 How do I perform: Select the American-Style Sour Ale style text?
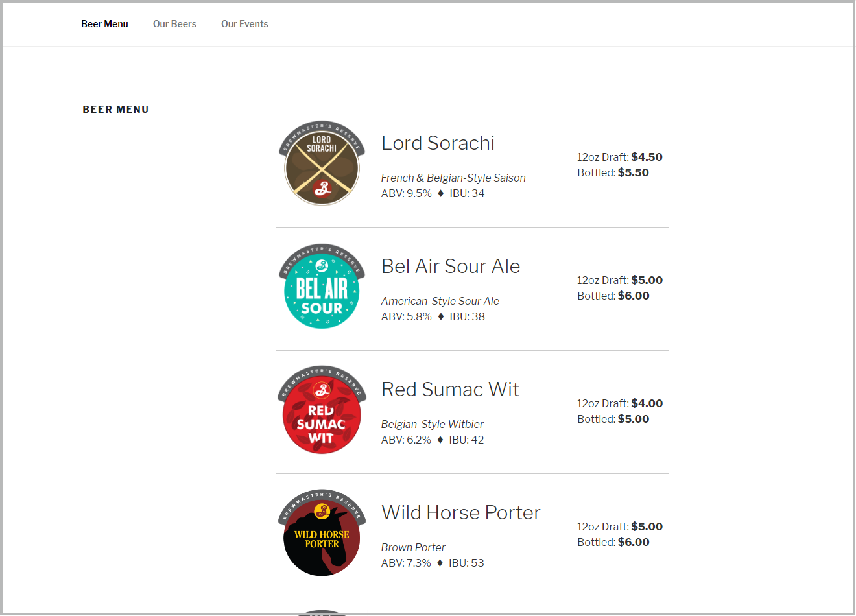[x=440, y=301]
